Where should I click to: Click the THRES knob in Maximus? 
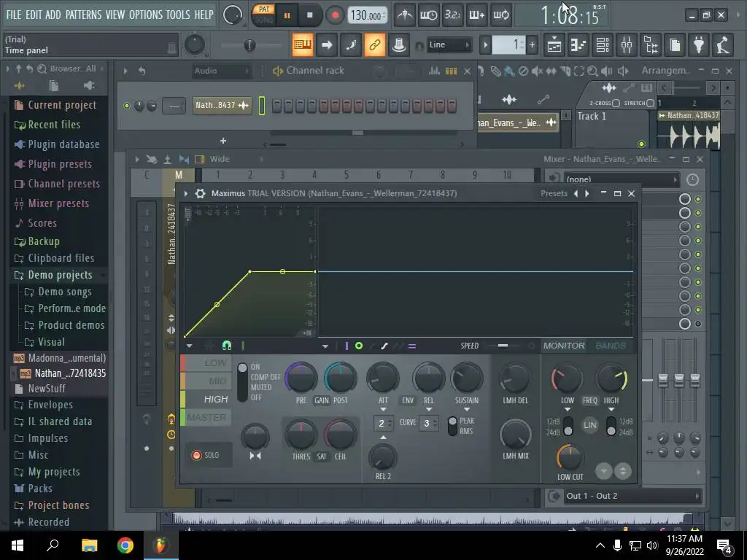[x=301, y=435]
